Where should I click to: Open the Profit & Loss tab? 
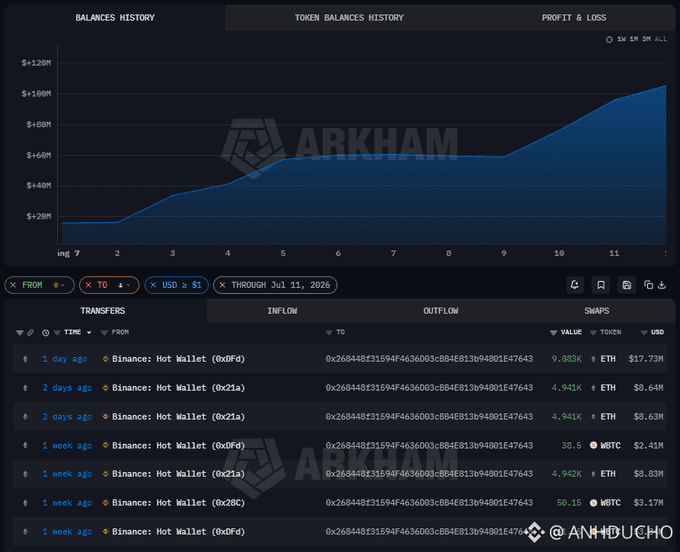tap(574, 18)
